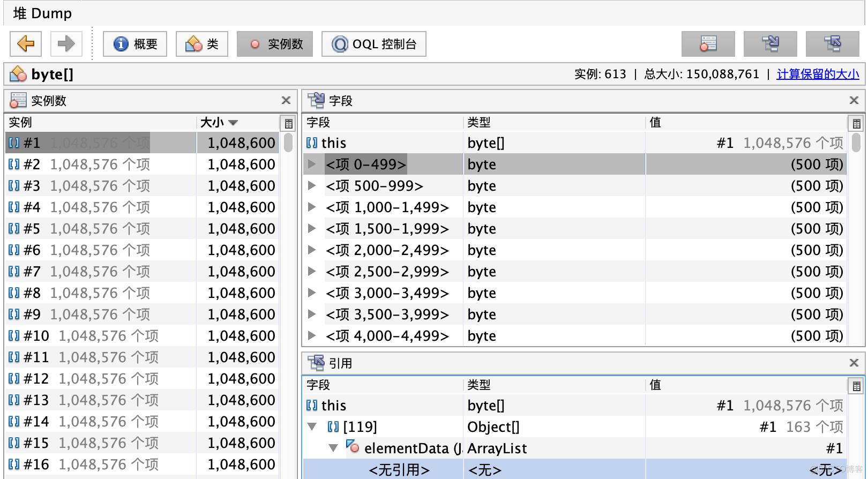Screen dimensions: 868x479
Task: Click the byte[] class icon in header
Action: click(x=18, y=74)
